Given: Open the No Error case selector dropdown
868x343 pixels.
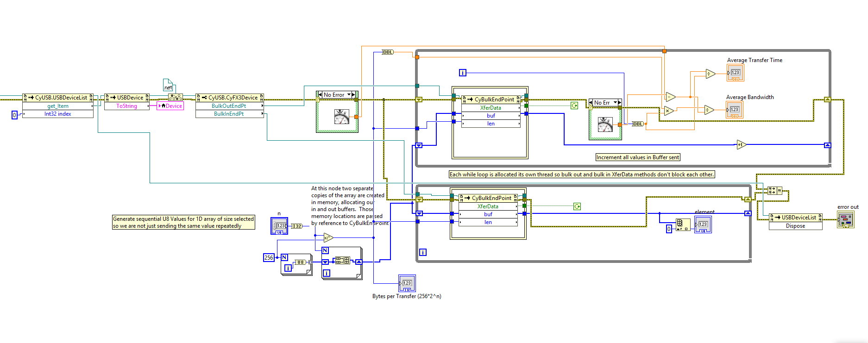Looking at the screenshot, I should tap(348, 94).
